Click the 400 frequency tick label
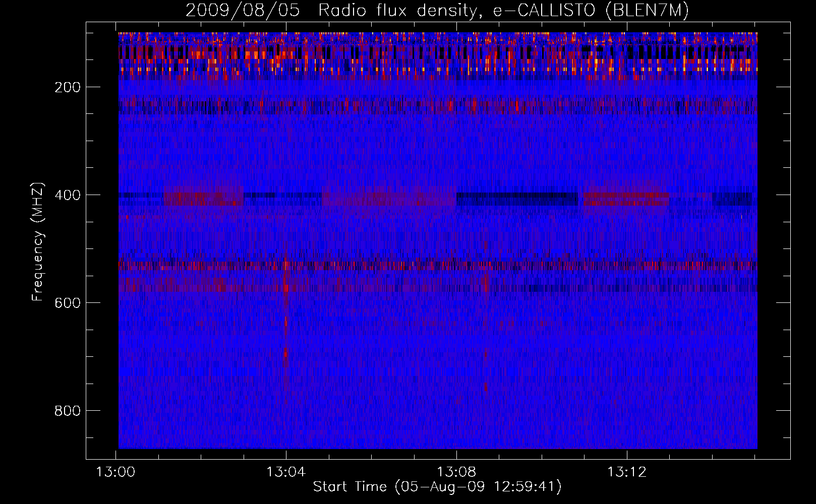Image resolution: width=816 pixels, height=504 pixels. pyautogui.click(x=68, y=195)
